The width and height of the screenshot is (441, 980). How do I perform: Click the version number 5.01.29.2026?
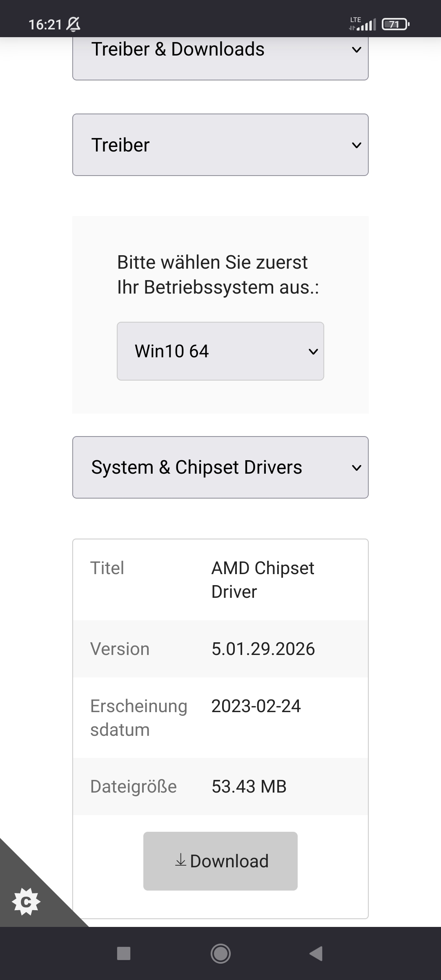[x=263, y=649]
